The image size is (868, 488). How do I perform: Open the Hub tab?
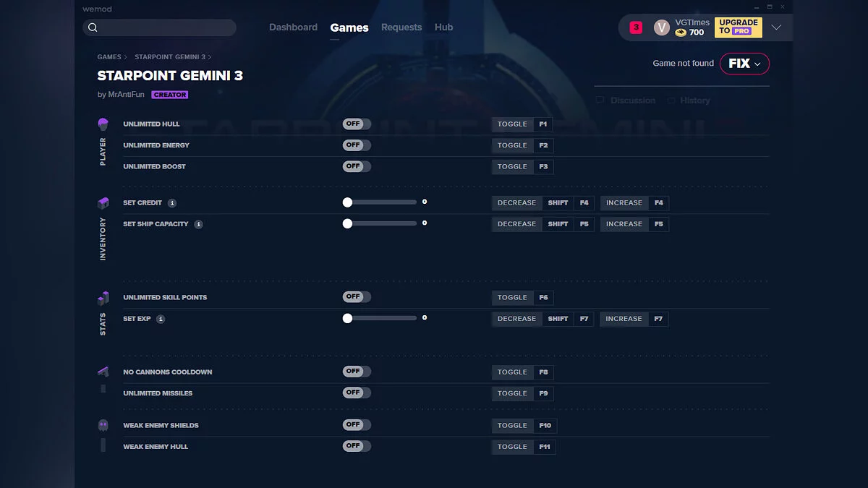point(444,27)
